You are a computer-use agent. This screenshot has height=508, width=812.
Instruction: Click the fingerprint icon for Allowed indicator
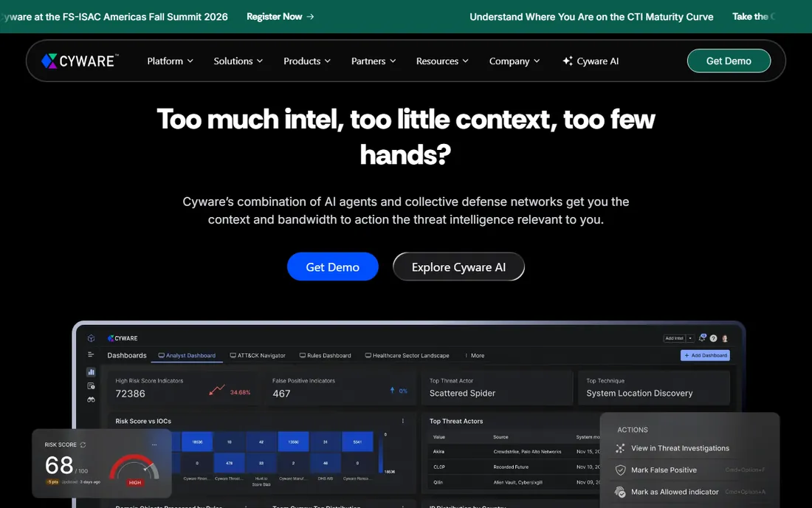(x=620, y=492)
